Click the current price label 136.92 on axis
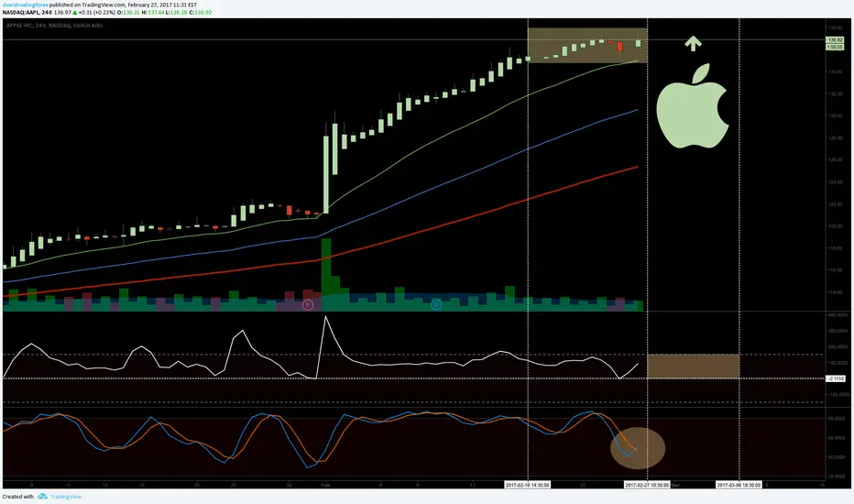The height and width of the screenshot is (504, 854). (x=835, y=40)
